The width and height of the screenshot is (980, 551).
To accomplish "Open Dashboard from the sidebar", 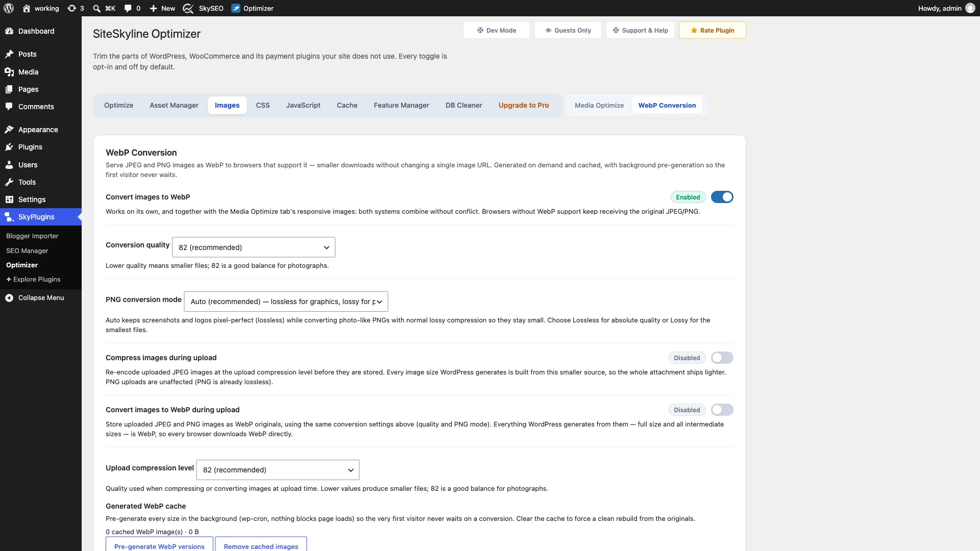I will tap(41, 31).
